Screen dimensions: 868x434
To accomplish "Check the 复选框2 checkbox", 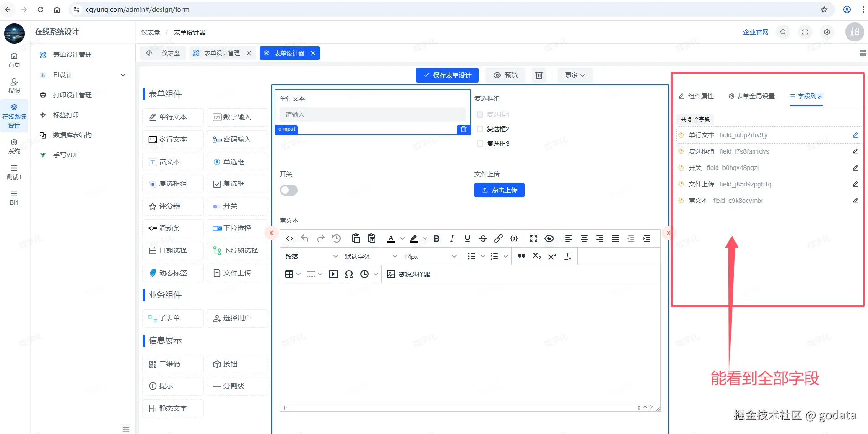I will [480, 129].
